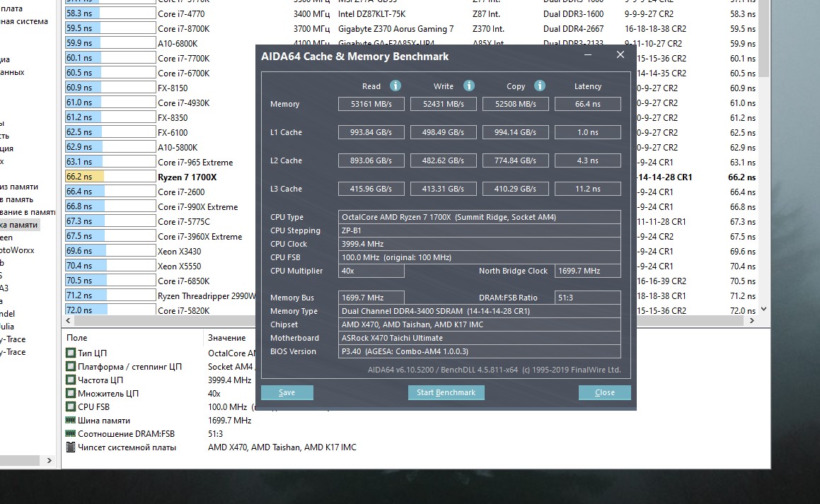Click Start Benchmark button
Image resolution: width=820 pixels, height=504 pixels.
pyautogui.click(x=446, y=393)
